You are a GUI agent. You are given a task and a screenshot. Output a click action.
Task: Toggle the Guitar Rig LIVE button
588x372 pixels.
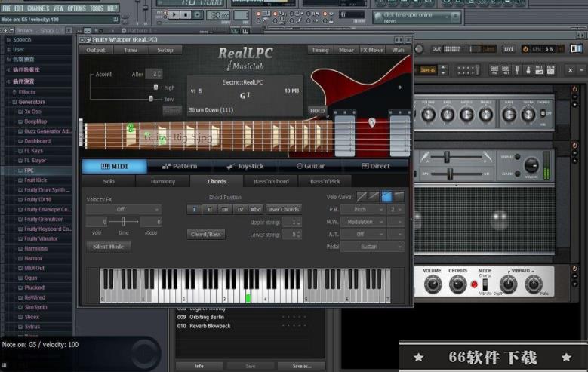click(x=509, y=49)
